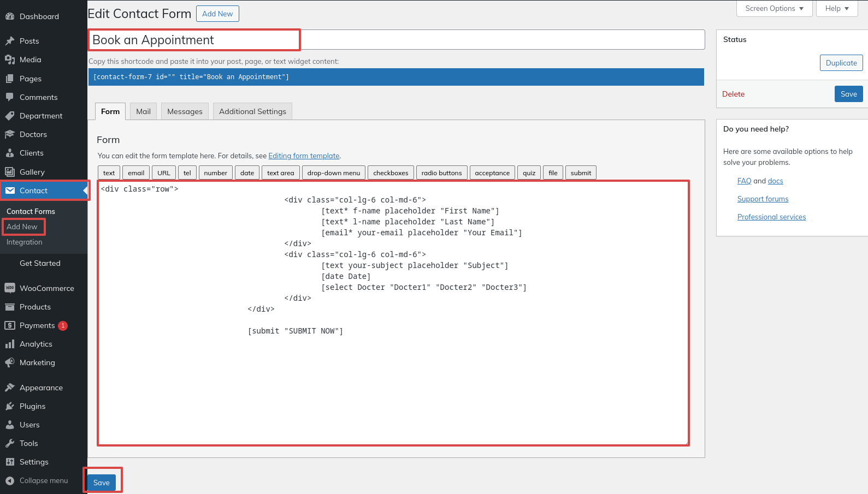The height and width of the screenshot is (494, 868).
Task: Click the Marketing megaphone icon
Action: tap(10, 362)
